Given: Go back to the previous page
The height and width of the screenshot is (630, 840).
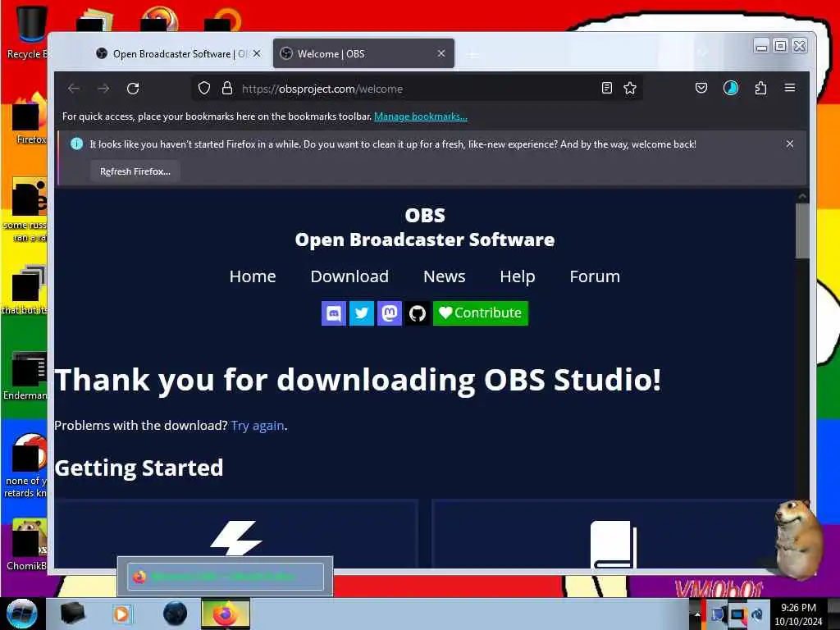Looking at the screenshot, I should (x=74, y=89).
